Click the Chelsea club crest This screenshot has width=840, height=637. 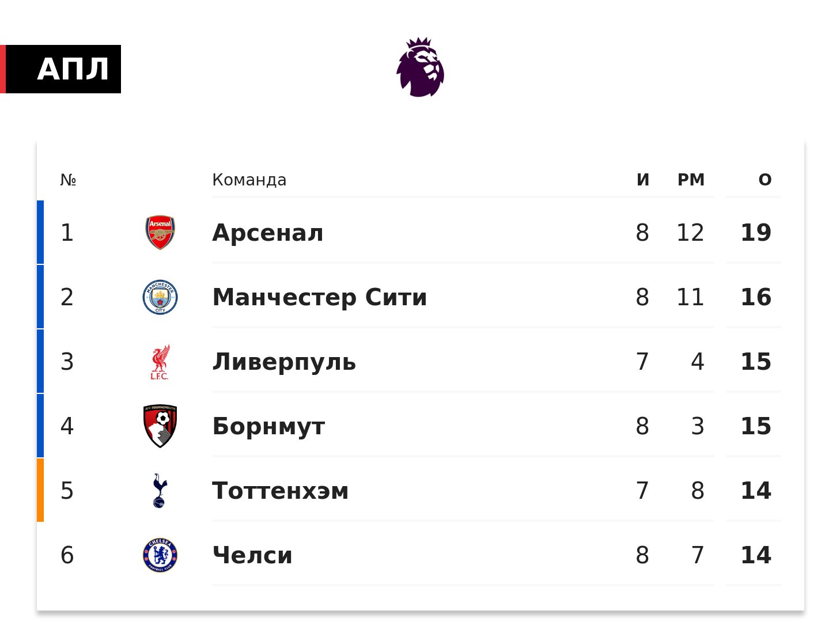(160, 555)
